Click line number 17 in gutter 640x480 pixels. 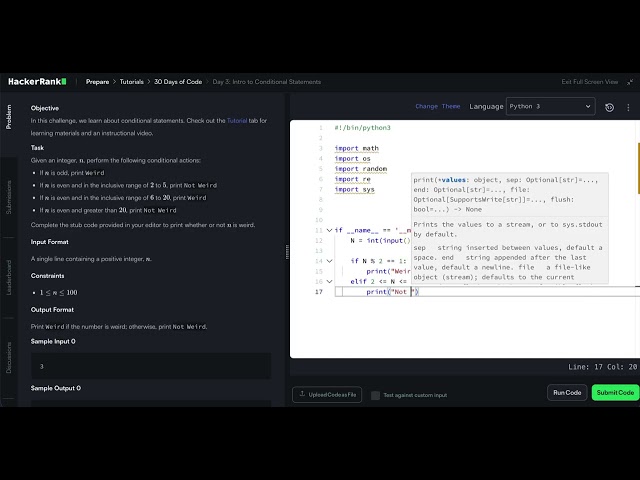319,292
